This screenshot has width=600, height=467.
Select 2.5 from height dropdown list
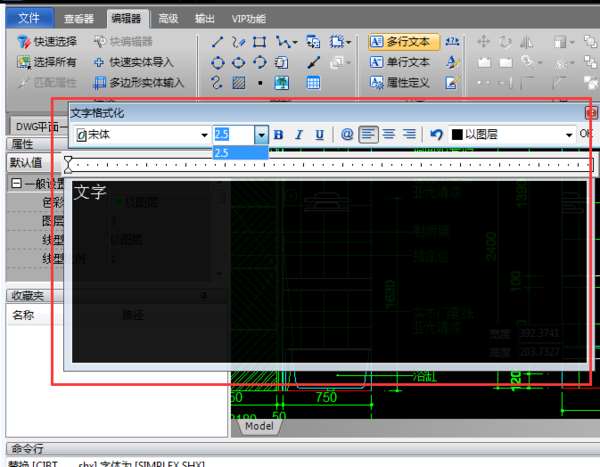click(x=240, y=153)
